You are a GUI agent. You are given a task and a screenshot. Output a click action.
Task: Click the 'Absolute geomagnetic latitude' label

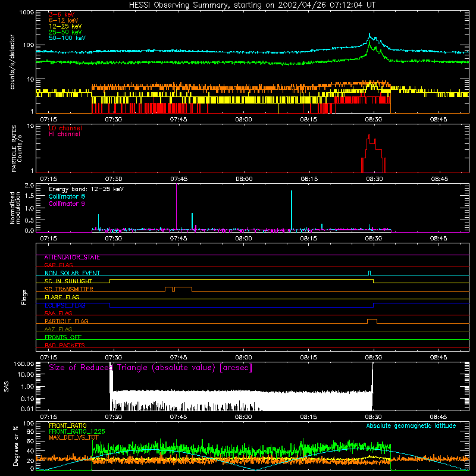[411, 426]
